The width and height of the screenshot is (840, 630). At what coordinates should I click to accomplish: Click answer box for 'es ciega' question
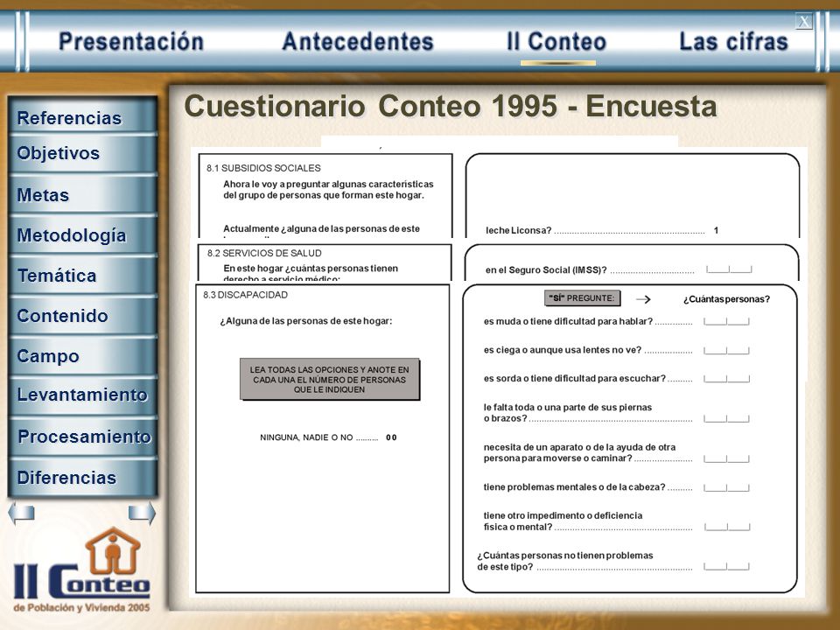tap(726, 350)
